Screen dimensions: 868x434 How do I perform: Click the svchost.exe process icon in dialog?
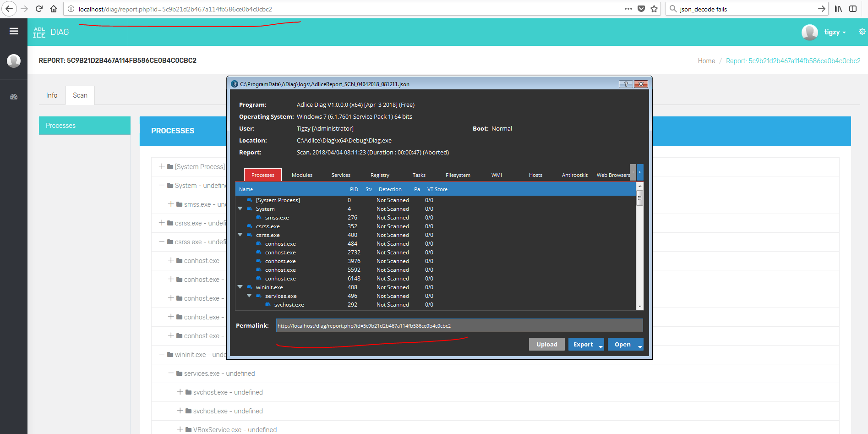pos(268,305)
